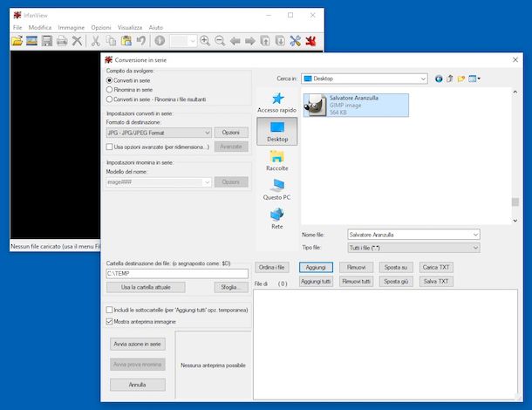This screenshot has height=410, width=532.
Task: Expand the zoom dropdown in IrfanView toolbar
Action: (x=192, y=41)
